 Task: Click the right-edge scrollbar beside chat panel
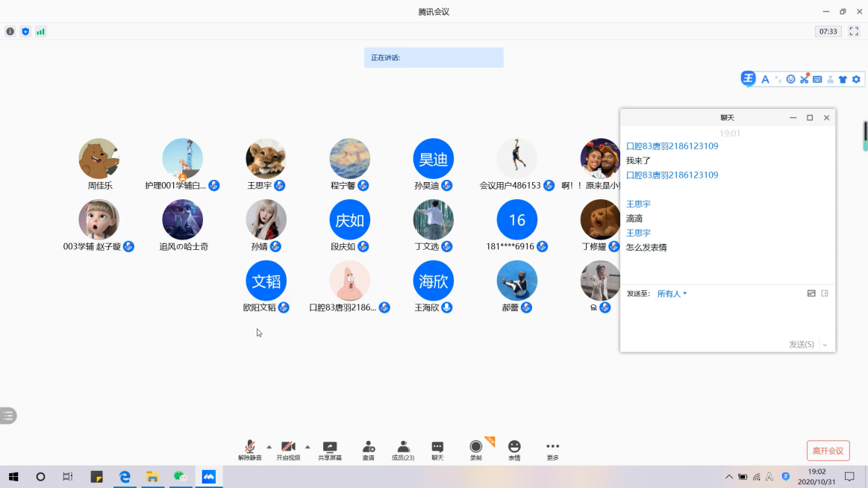pyautogui.click(x=865, y=136)
